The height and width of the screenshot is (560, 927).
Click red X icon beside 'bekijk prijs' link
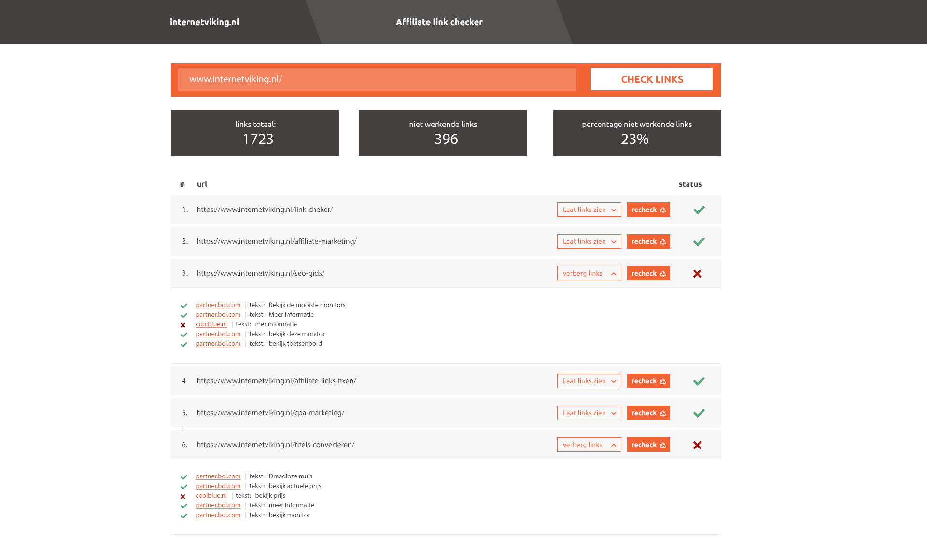point(183,496)
